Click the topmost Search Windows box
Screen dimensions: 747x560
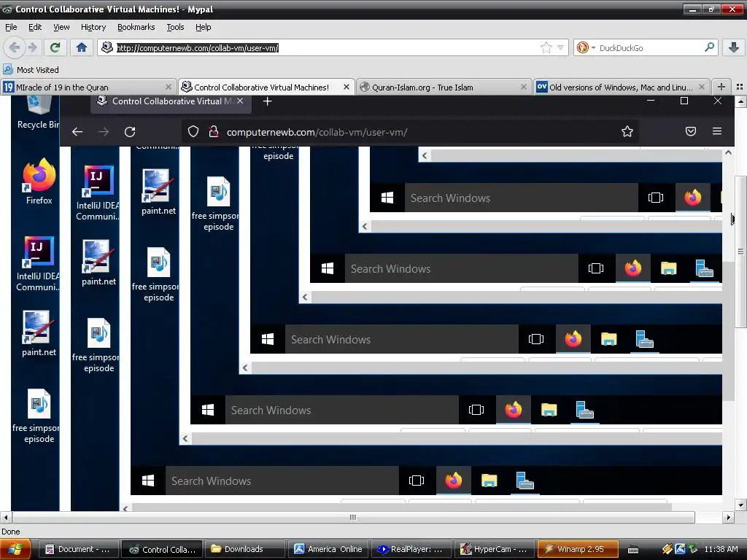pyautogui.click(x=521, y=198)
